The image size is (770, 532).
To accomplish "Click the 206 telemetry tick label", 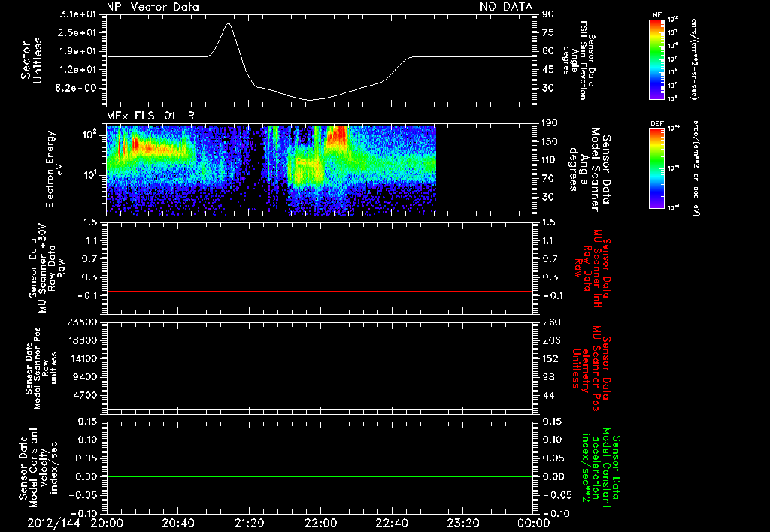I will [x=550, y=340].
